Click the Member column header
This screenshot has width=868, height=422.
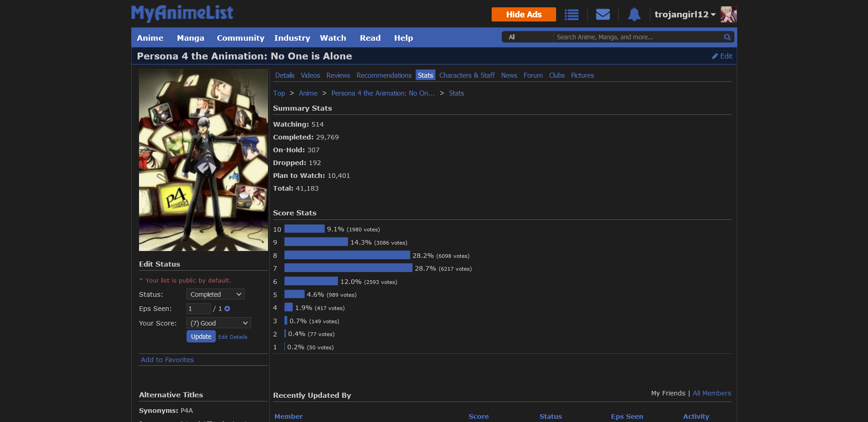pos(289,417)
